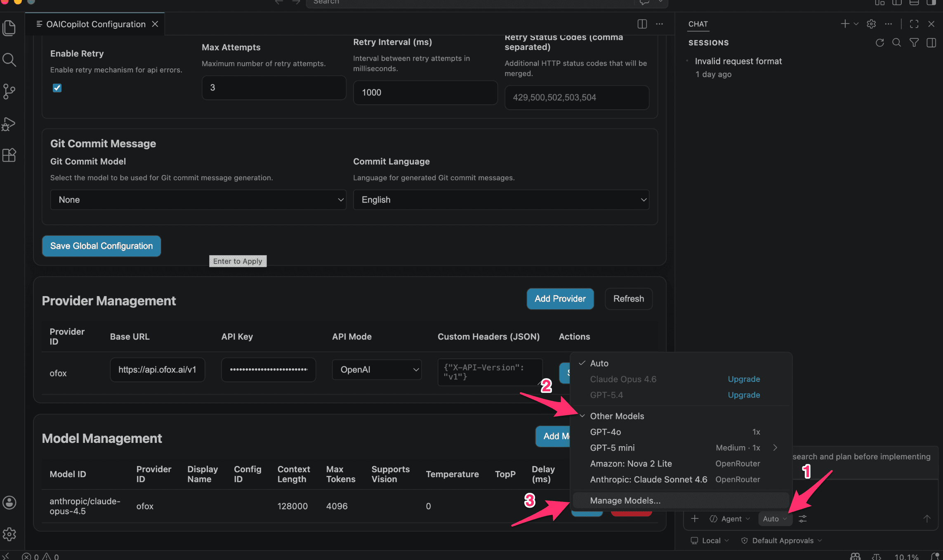Click the Add Provider button
The width and height of the screenshot is (943, 560).
click(560, 299)
